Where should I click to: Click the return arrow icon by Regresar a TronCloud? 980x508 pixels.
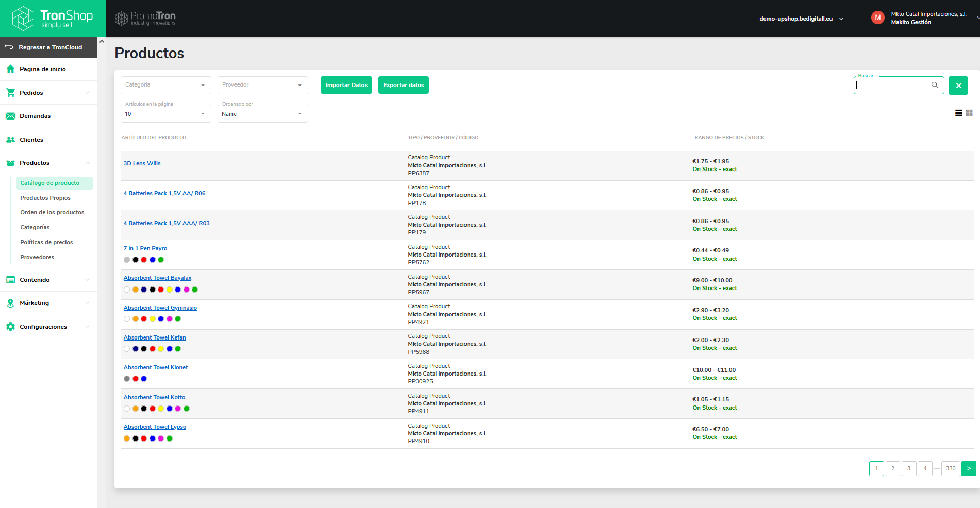tap(9, 47)
